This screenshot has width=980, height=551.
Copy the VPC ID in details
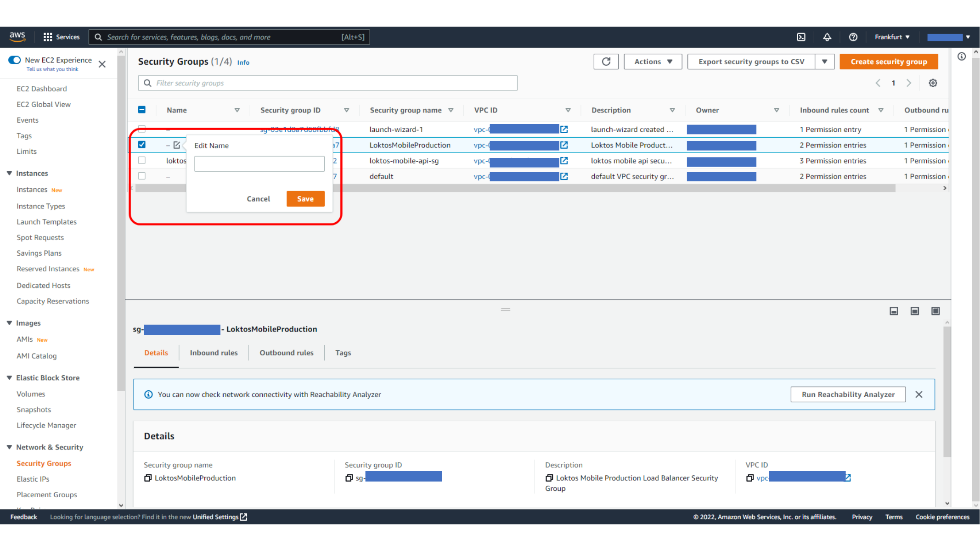pyautogui.click(x=750, y=478)
